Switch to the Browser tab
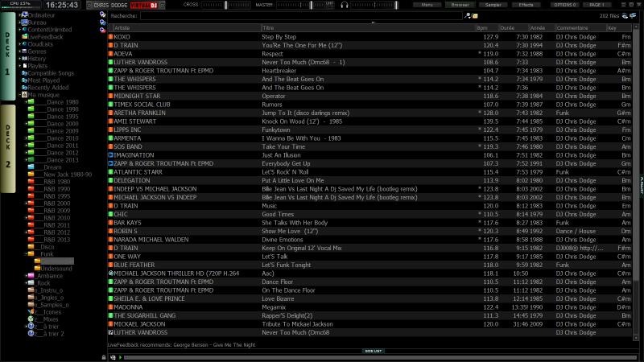Image resolution: width=644 pixels, height=362 pixels. tap(460, 5)
